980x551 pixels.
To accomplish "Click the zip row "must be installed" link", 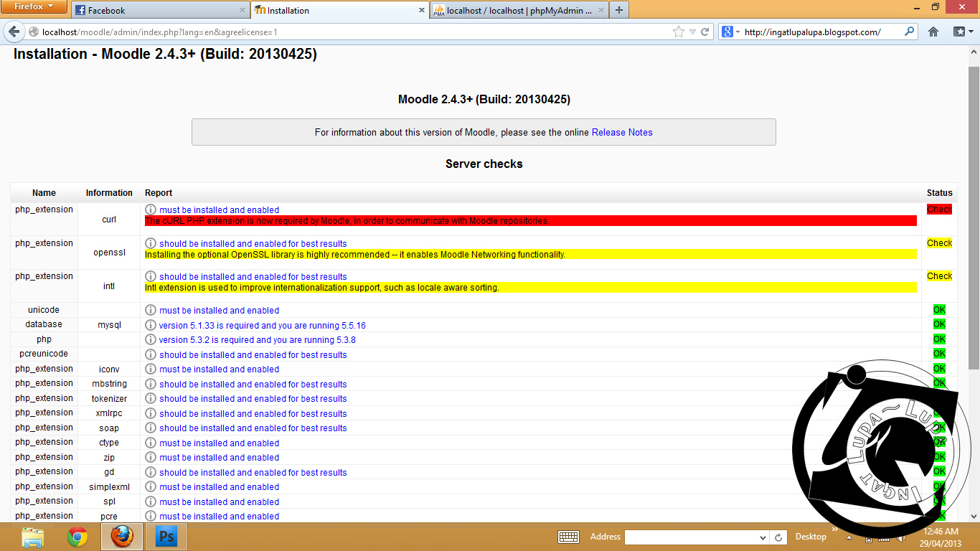I will tap(220, 458).
